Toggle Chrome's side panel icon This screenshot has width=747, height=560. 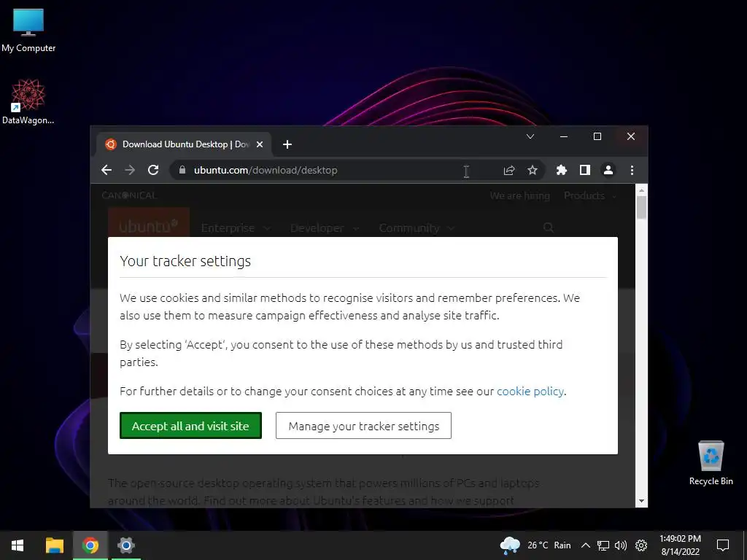click(x=585, y=170)
